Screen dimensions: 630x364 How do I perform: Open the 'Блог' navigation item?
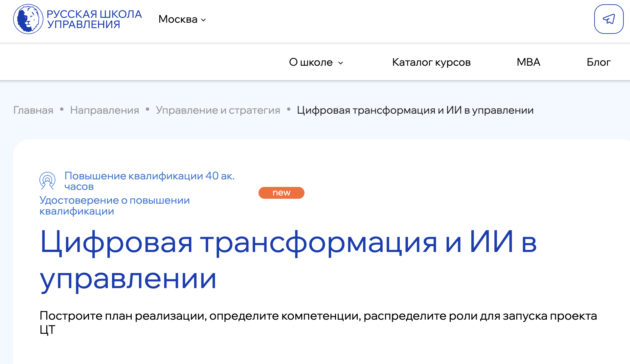(x=598, y=62)
